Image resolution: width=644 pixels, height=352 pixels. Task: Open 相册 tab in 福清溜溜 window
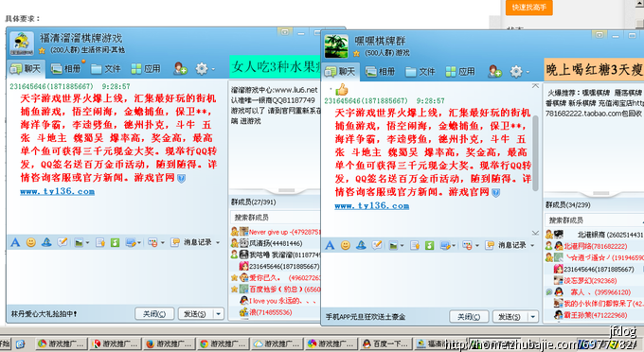(65, 68)
